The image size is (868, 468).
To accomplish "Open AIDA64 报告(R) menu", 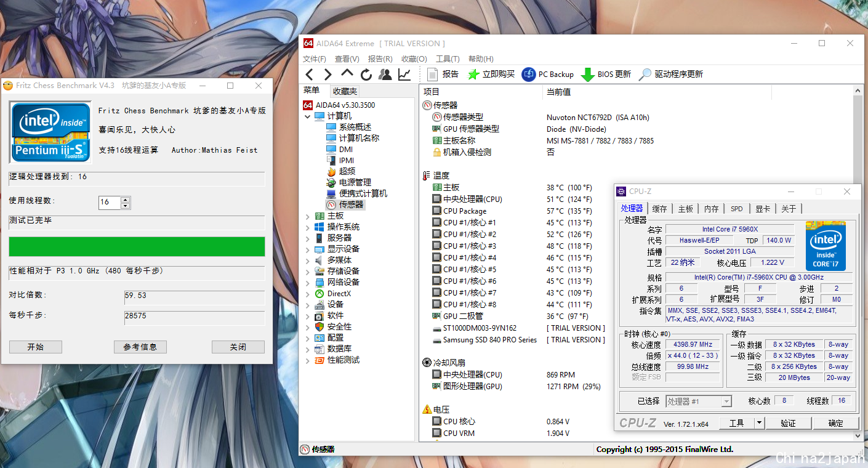I will pos(380,59).
